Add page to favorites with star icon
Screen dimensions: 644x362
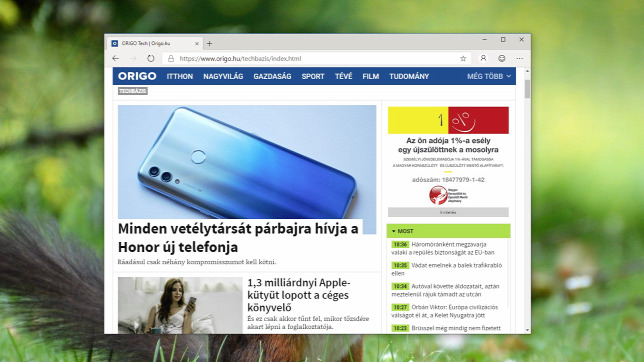point(463,58)
